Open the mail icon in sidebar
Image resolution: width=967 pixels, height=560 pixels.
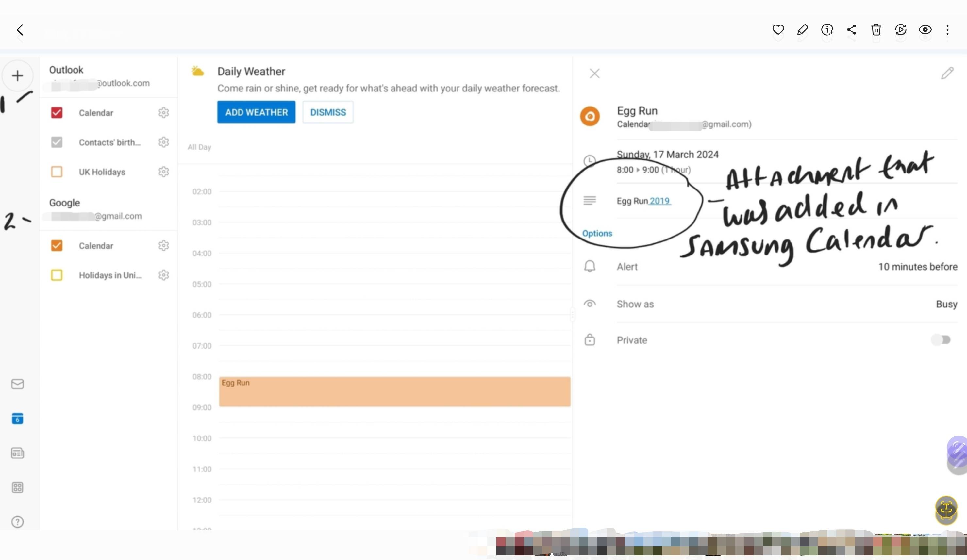[17, 384]
